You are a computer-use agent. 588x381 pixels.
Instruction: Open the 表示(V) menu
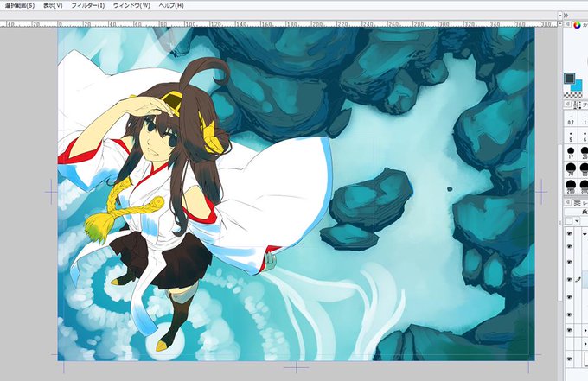(53, 6)
